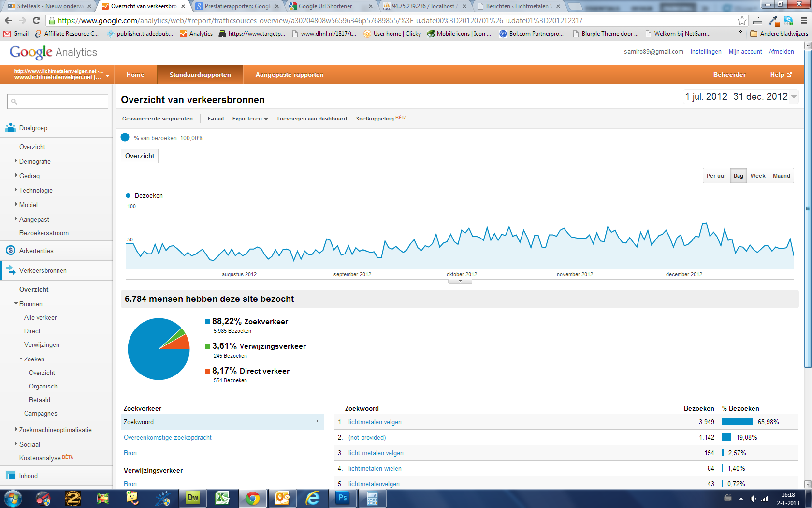Click the E-mail button in the report toolbar
The width and height of the screenshot is (812, 508).
coord(216,119)
